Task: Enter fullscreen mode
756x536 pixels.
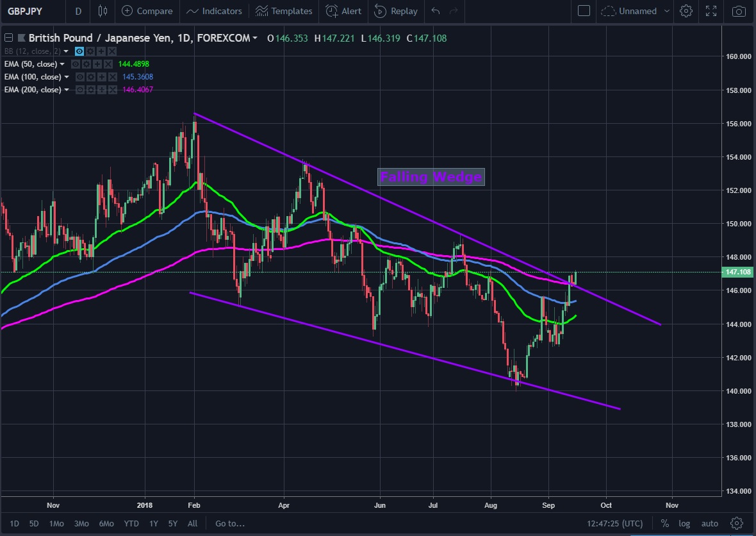Action: (711, 11)
